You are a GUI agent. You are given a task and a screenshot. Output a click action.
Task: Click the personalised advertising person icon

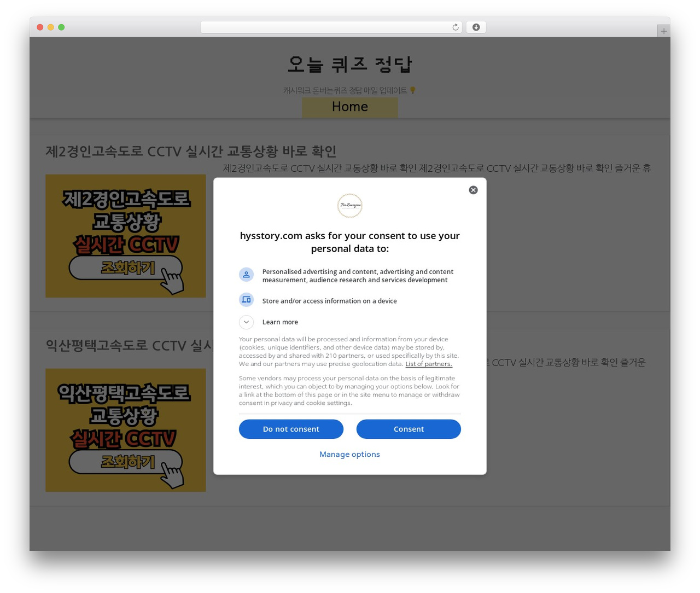coord(246,275)
